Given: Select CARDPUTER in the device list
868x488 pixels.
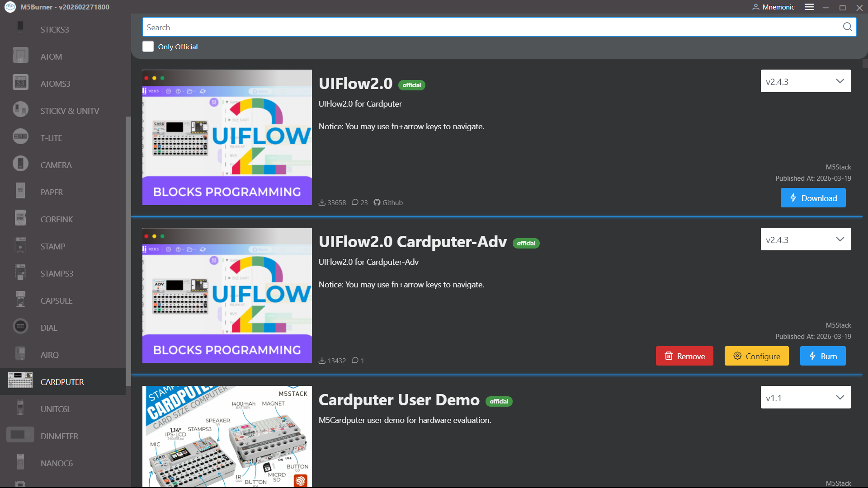Looking at the screenshot, I should [x=63, y=382].
